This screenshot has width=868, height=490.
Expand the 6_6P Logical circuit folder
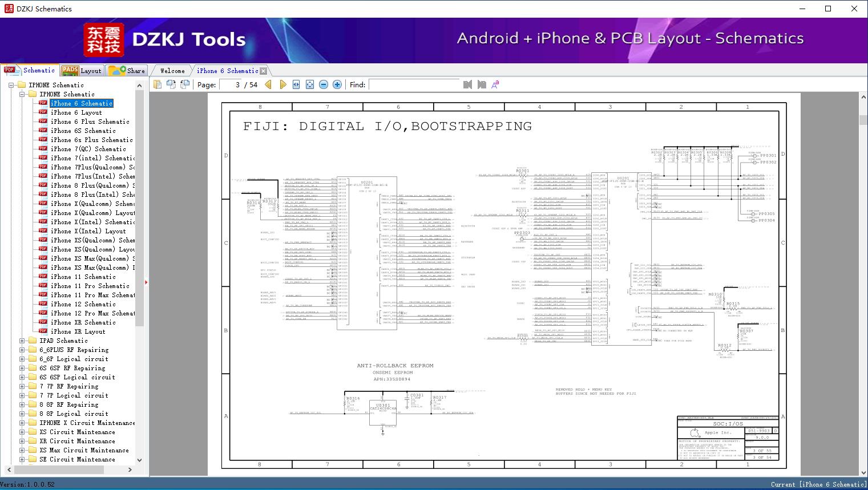point(22,359)
